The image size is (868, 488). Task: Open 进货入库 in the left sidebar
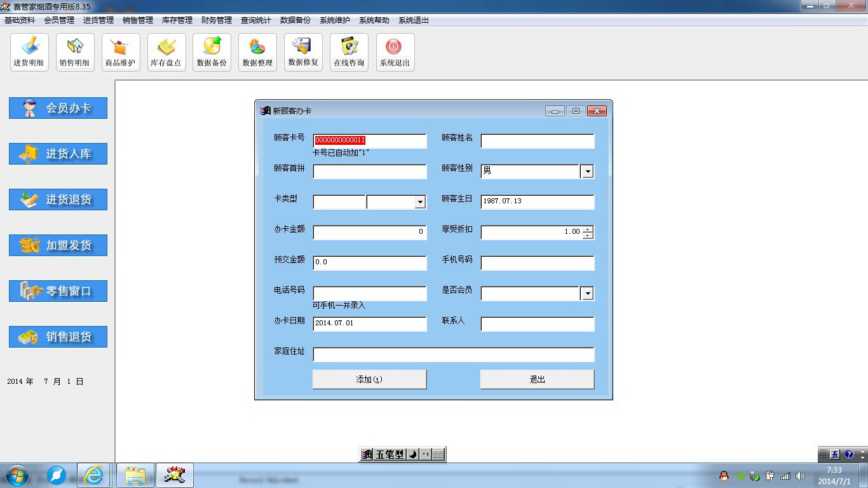(x=58, y=154)
